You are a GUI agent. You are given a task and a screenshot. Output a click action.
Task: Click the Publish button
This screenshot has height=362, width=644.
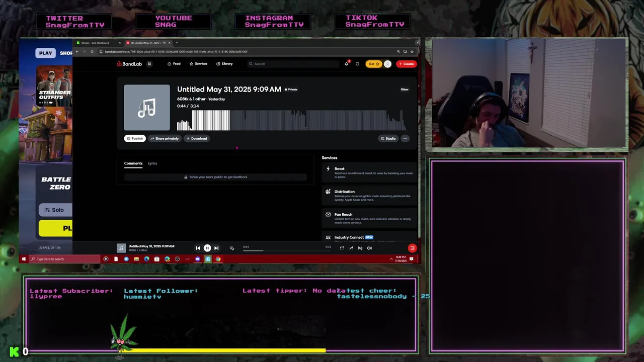(135, 138)
